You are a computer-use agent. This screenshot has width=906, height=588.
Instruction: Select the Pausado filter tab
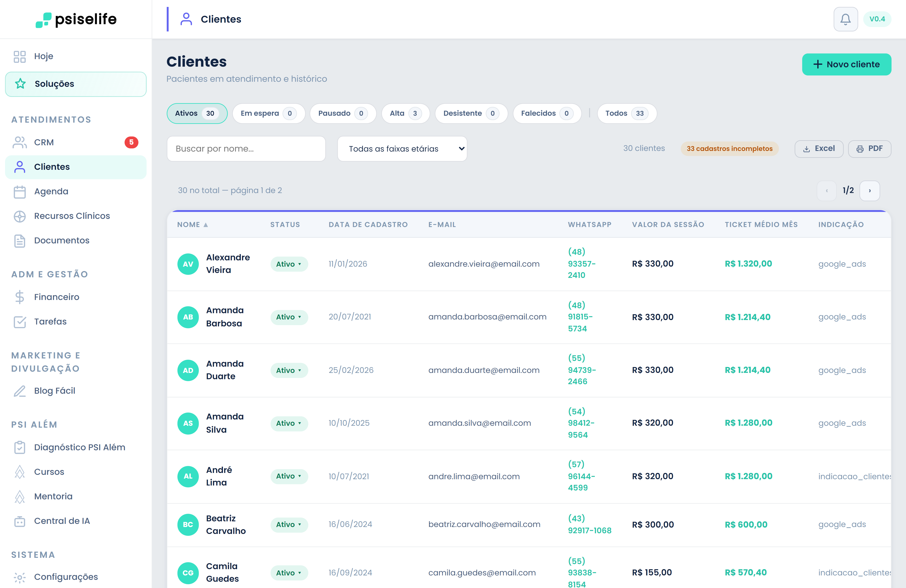[x=343, y=113]
